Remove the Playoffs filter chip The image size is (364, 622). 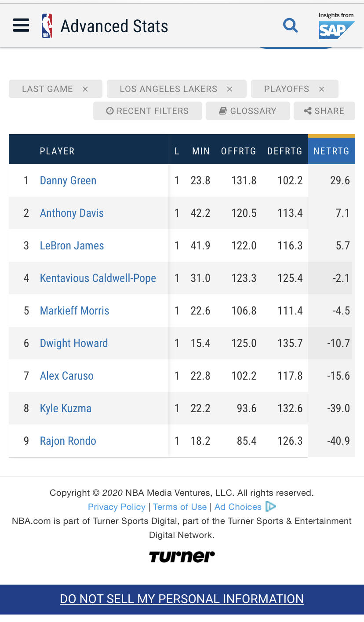pos(322,89)
